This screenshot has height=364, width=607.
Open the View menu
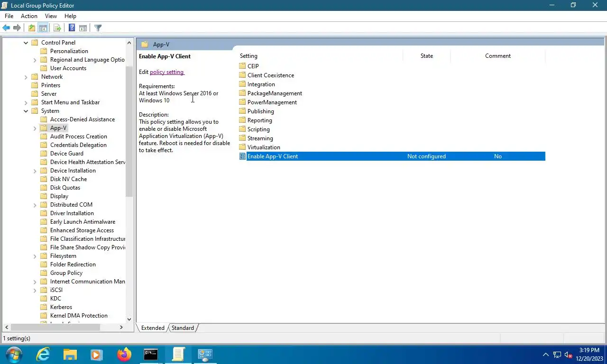coord(51,16)
